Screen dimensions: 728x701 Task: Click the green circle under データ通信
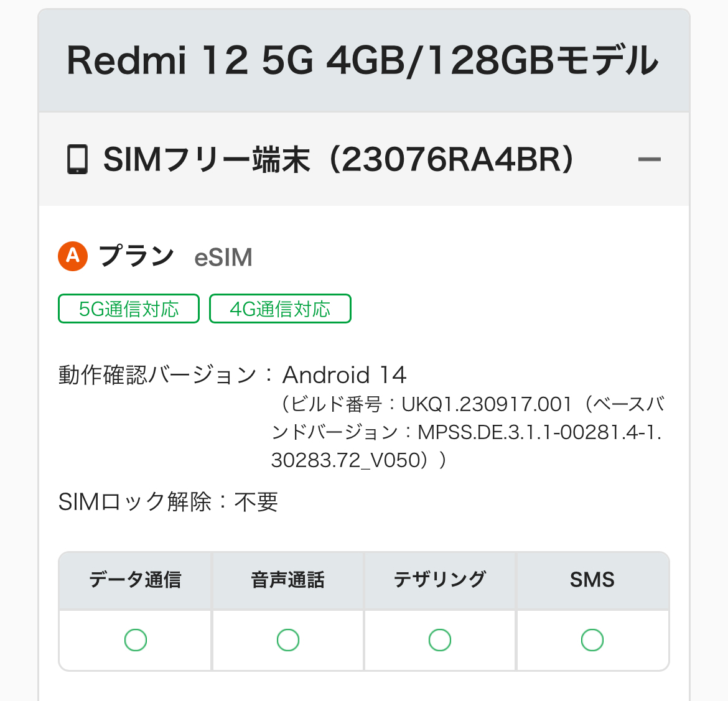tap(136, 640)
